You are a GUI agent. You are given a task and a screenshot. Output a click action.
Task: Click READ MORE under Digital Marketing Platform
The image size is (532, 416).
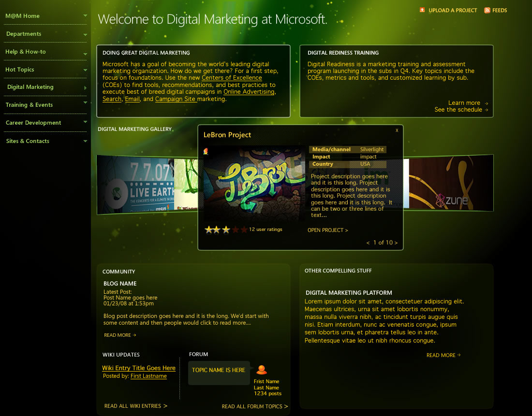click(x=443, y=355)
